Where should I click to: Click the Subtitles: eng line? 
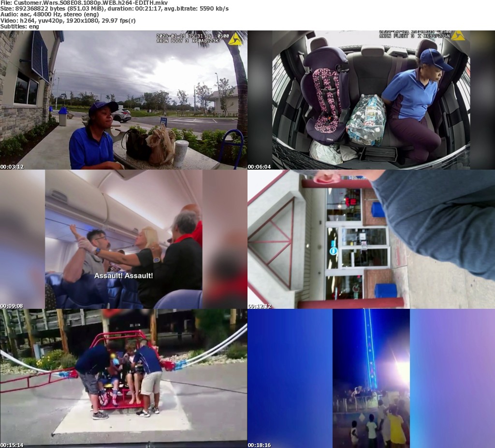click(20, 26)
